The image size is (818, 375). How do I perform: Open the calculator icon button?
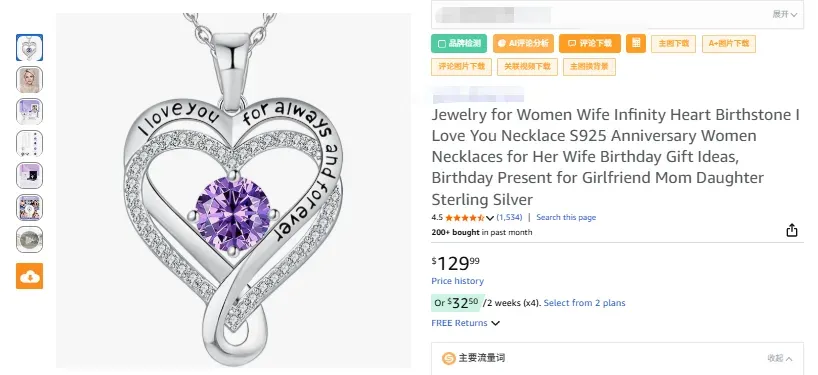click(636, 44)
